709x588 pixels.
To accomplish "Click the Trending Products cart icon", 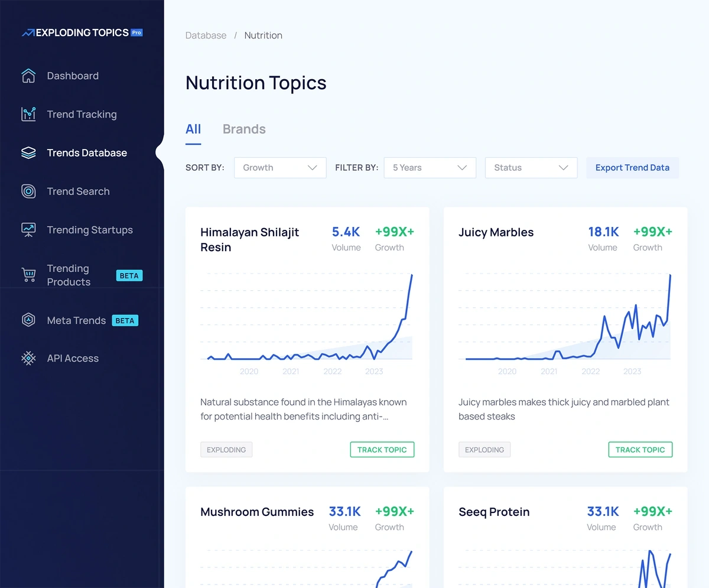I will tap(28, 275).
